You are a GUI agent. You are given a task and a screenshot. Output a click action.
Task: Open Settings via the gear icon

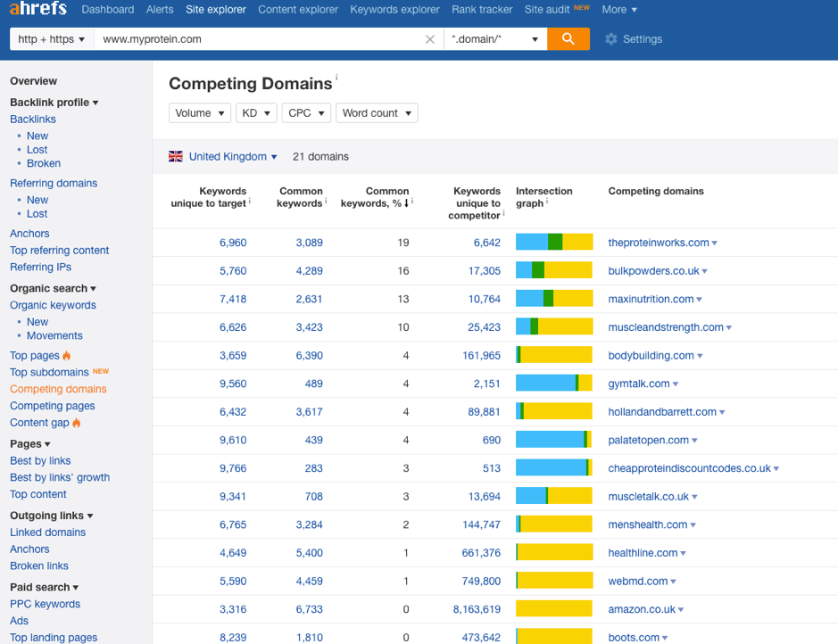coord(610,39)
